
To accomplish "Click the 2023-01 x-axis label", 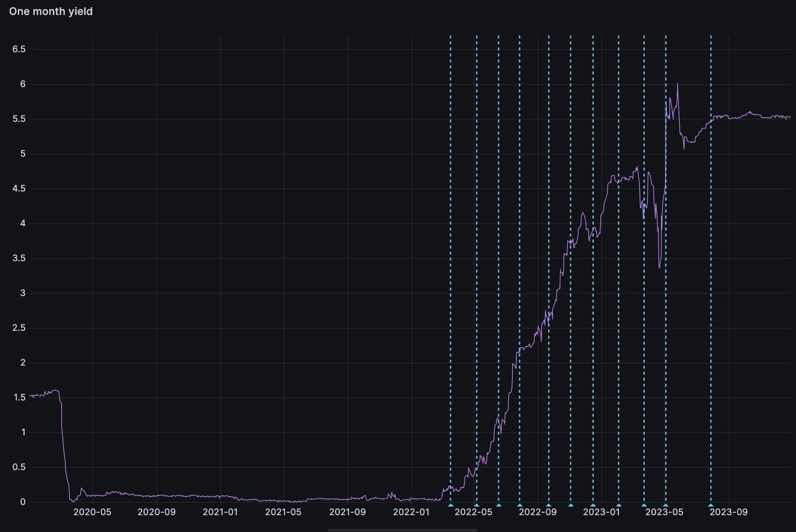I will pos(602,513).
